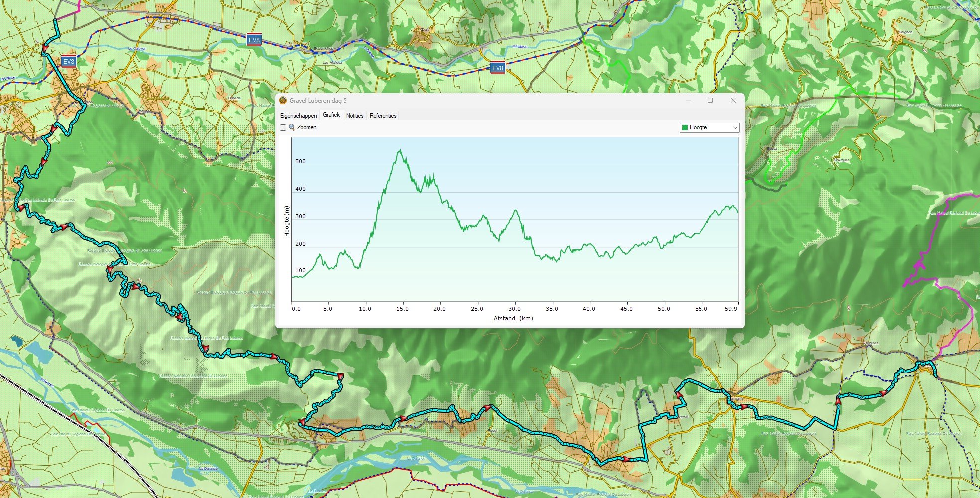Screen dimensions: 980x498
Task: Close the Gravel Luberon dag 5 dialog
Action: 733,100
